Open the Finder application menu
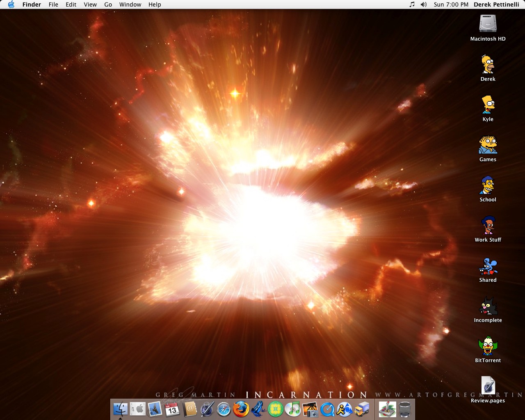This screenshot has width=525, height=420. click(x=32, y=5)
